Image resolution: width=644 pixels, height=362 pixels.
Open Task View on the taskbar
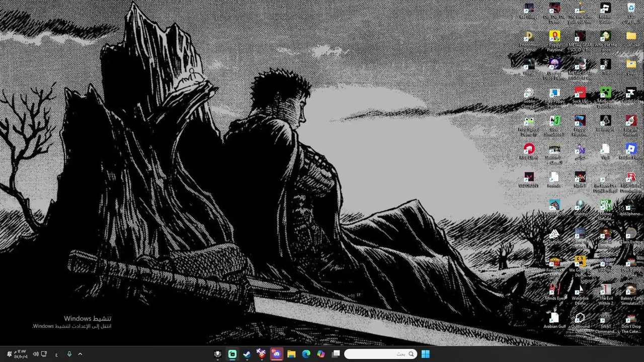336,354
